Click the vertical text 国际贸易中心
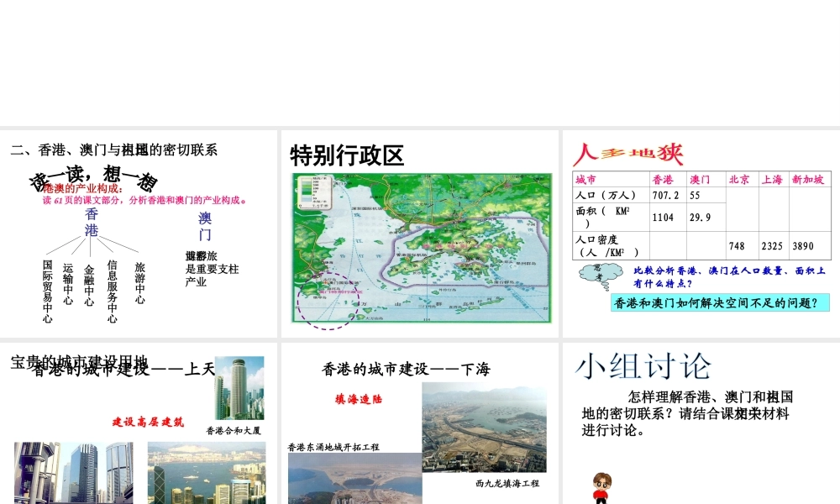The image size is (840, 504). click(x=48, y=291)
